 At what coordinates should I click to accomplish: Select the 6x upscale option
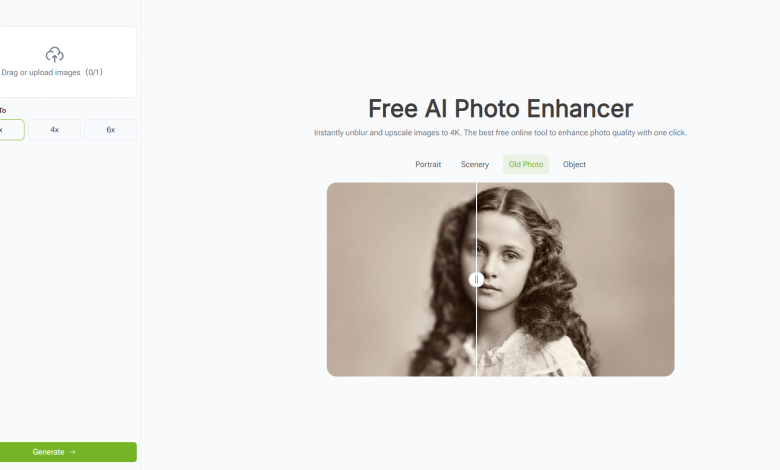click(110, 130)
